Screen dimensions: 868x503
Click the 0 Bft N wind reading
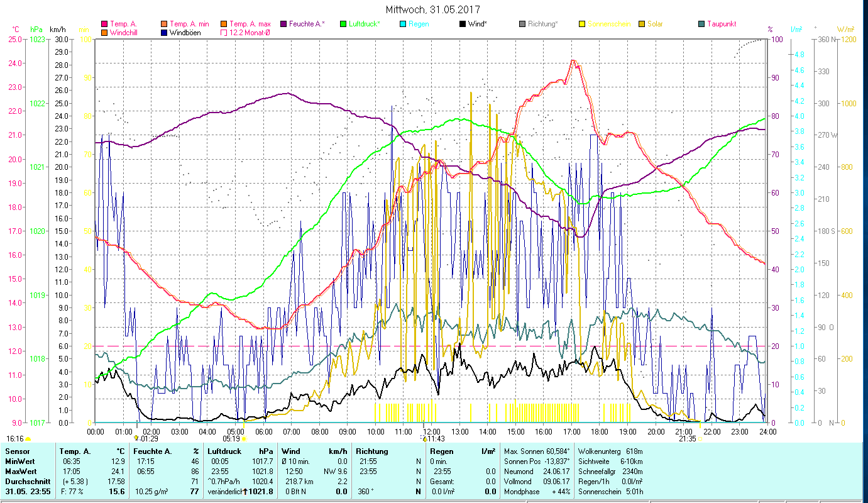pyautogui.click(x=297, y=492)
